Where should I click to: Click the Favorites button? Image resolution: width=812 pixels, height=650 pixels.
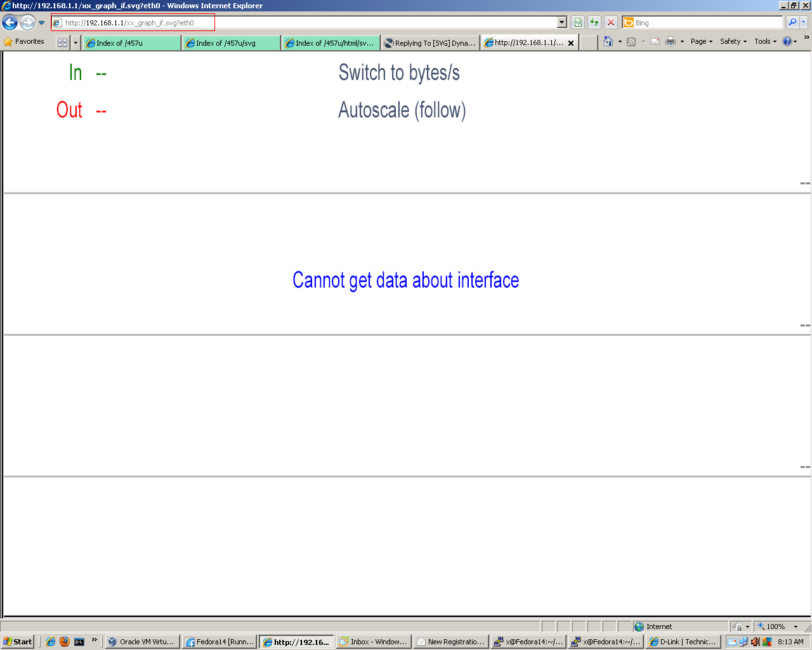point(24,42)
